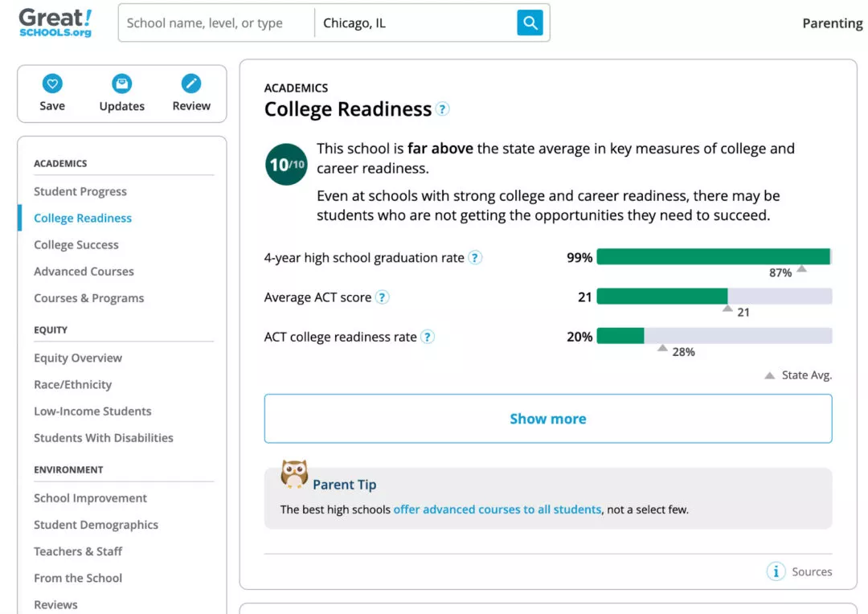Viewport: 868px width, 614px height.
Task: Open help icon beside College Readiness heading
Action: click(x=443, y=109)
